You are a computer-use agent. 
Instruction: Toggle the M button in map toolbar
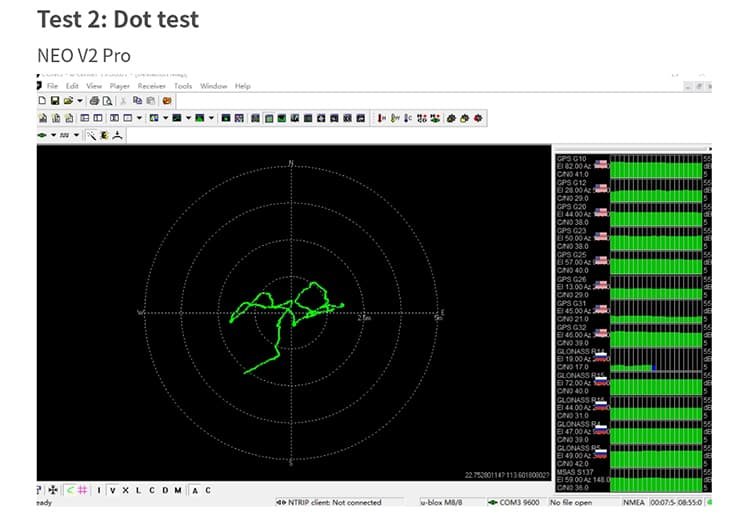[178, 490]
